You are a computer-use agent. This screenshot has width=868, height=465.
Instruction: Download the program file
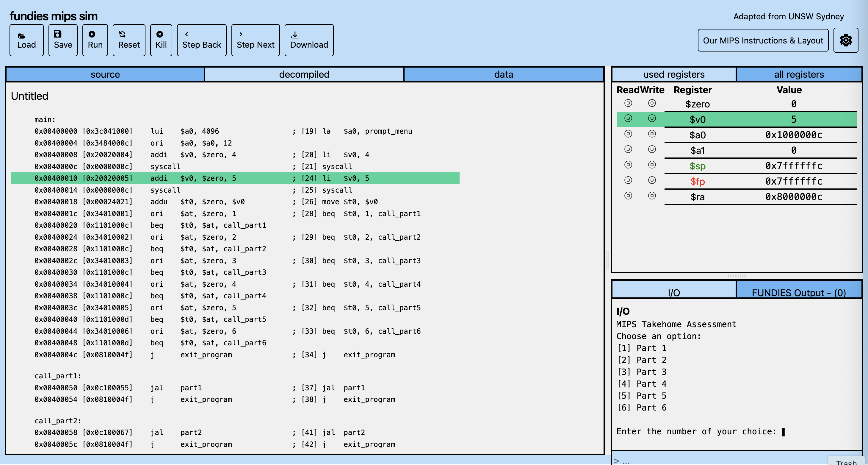[309, 40]
